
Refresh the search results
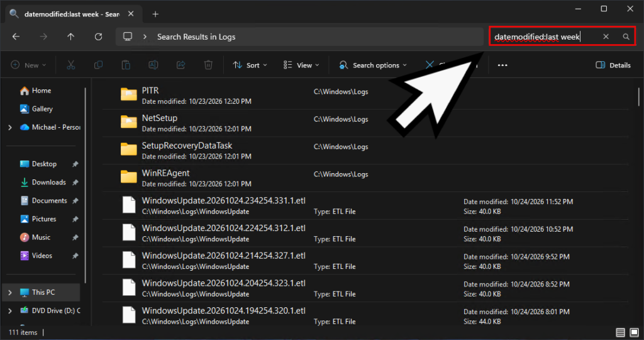click(x=98, y=37)
